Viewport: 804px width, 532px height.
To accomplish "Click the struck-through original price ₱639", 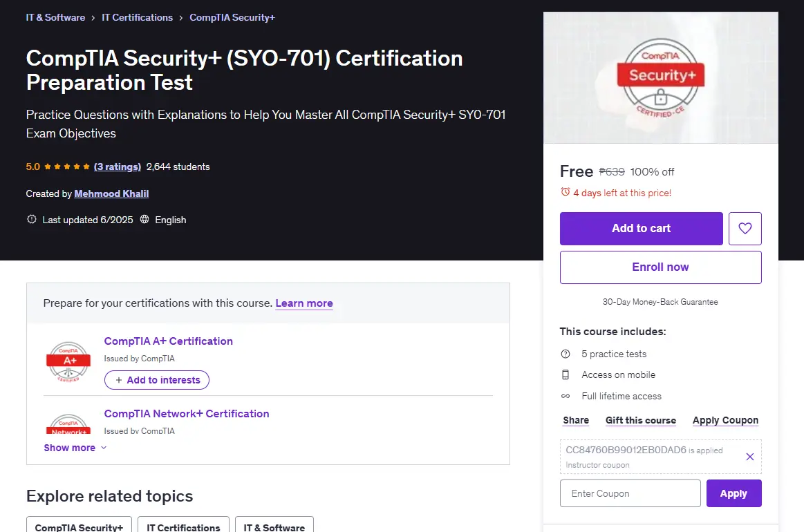I will (x=612, y=172).
